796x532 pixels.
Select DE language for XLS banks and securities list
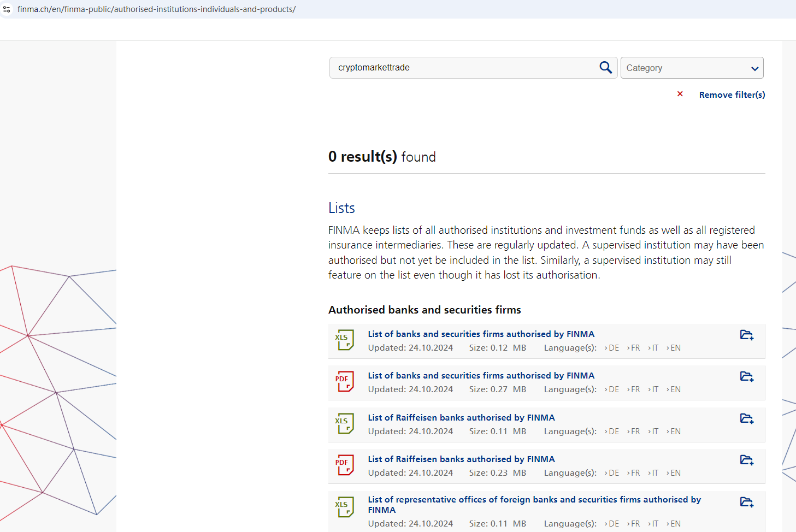tap(612, 348)
